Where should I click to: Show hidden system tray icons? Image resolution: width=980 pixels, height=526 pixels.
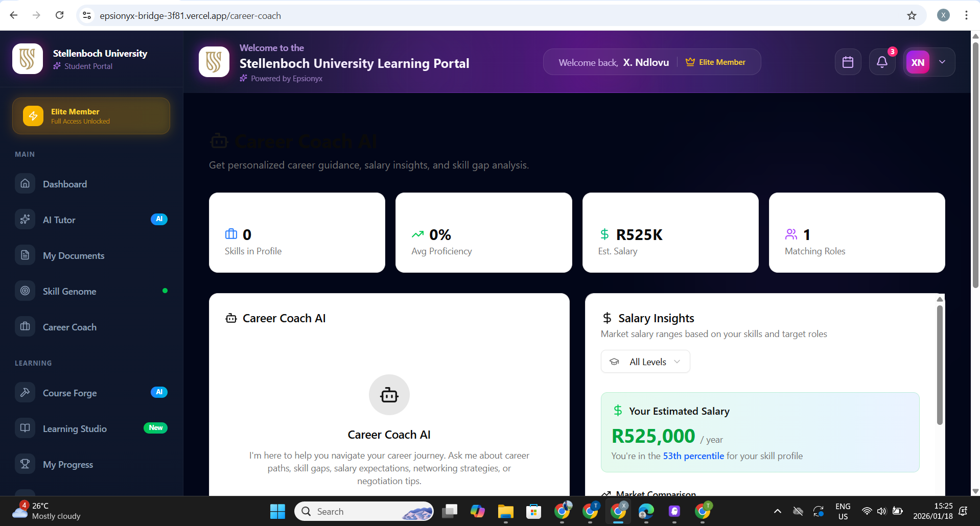pyautogui.click(x=777, y=511)
